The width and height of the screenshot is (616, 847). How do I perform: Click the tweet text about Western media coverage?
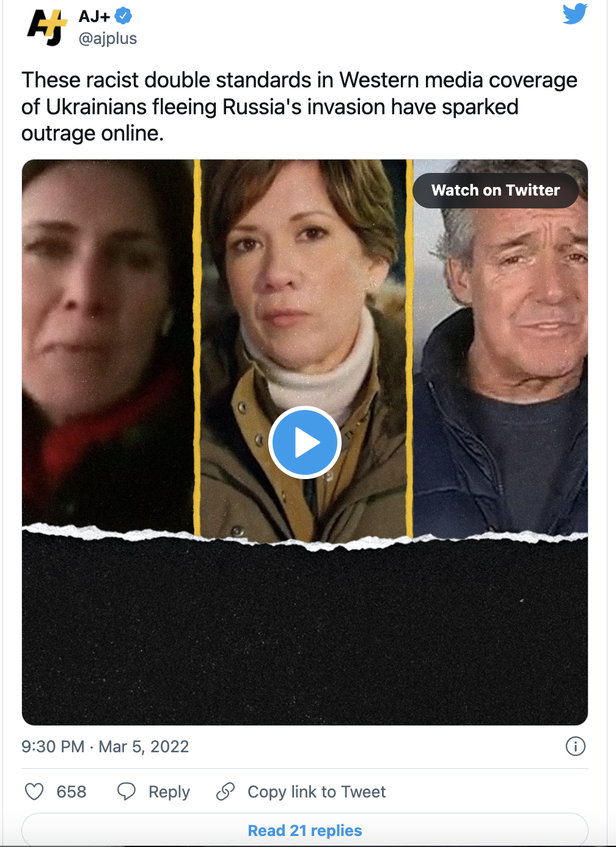pos(299,106)
